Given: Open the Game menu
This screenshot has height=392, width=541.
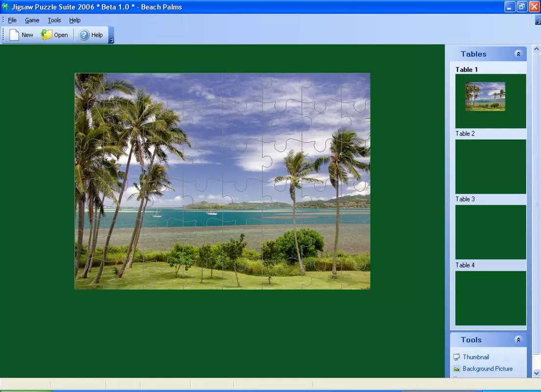Looking at the screenshot, I should point(32,20).
